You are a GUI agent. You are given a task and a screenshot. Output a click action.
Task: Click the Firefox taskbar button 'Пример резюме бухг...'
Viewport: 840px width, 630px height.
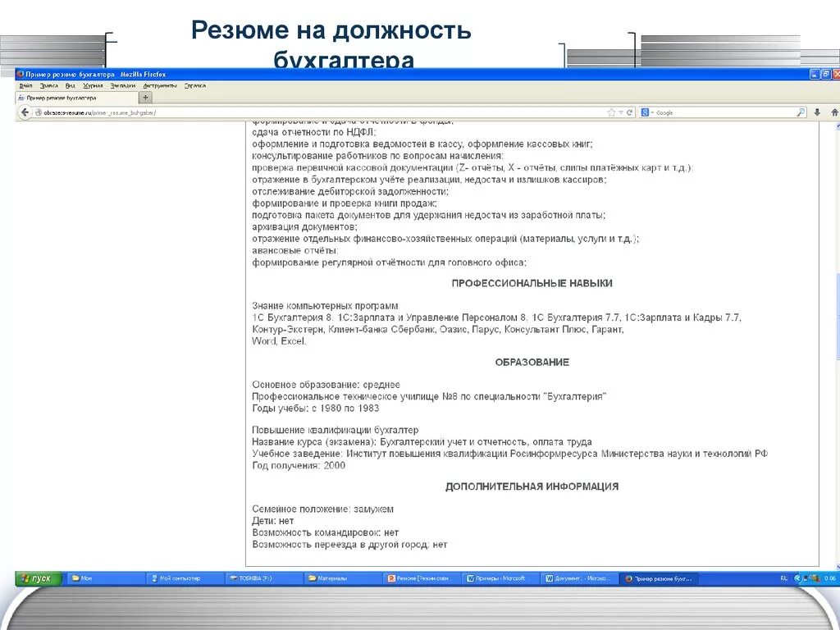point(659,578)
